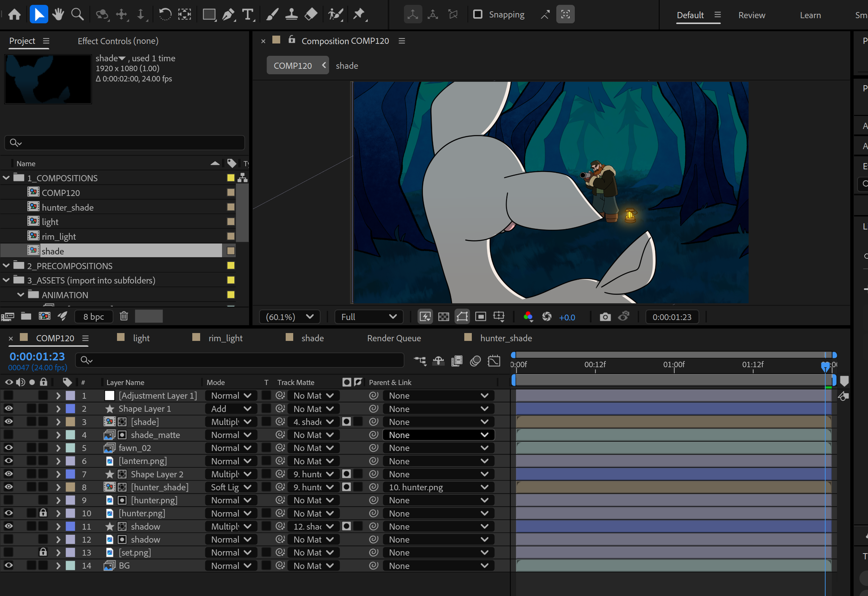Switch to the rim_light timeline tab
This screenshot has height=596, width=868.
pyautogui.click(x=225, y=338)
